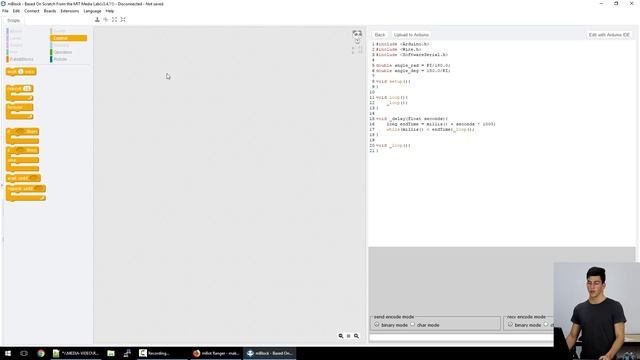Pick the if-then block

[22, 136]
